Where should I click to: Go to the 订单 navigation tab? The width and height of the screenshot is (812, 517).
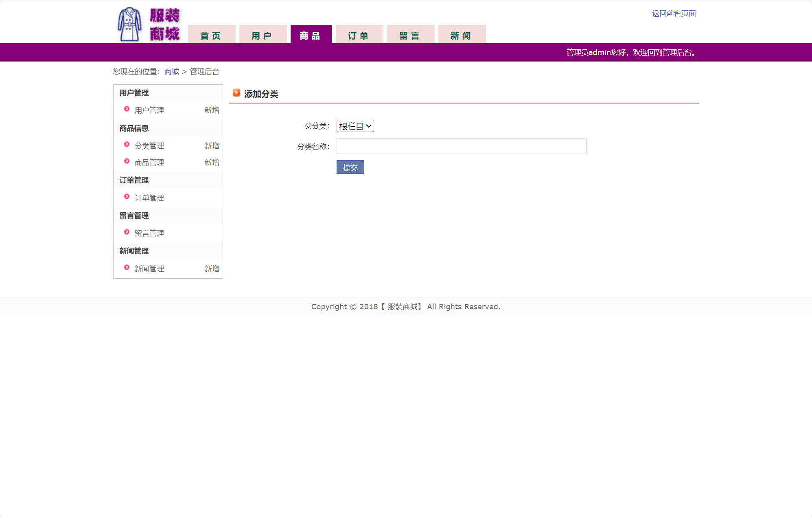[359, 35]
